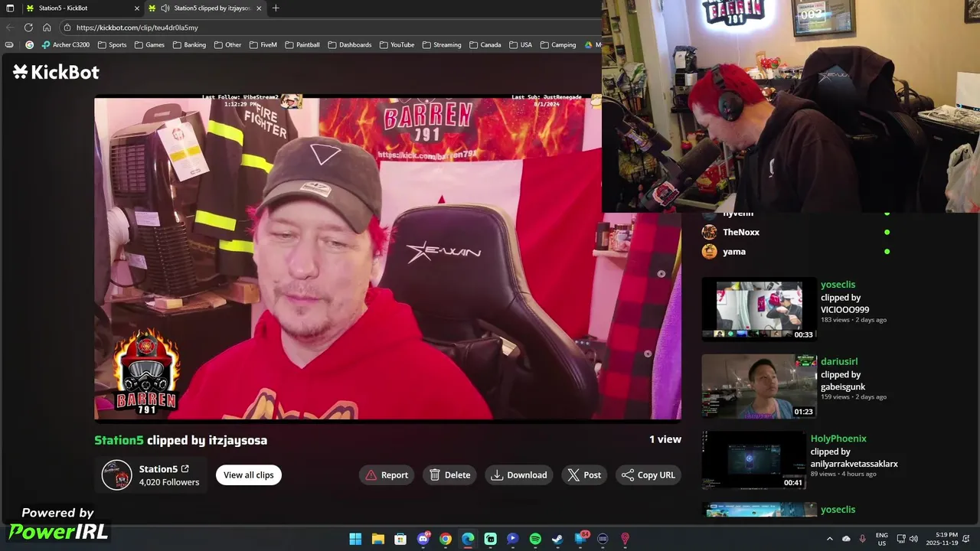Open Steam from taskbar
The image size is (980, 551).
557,539
